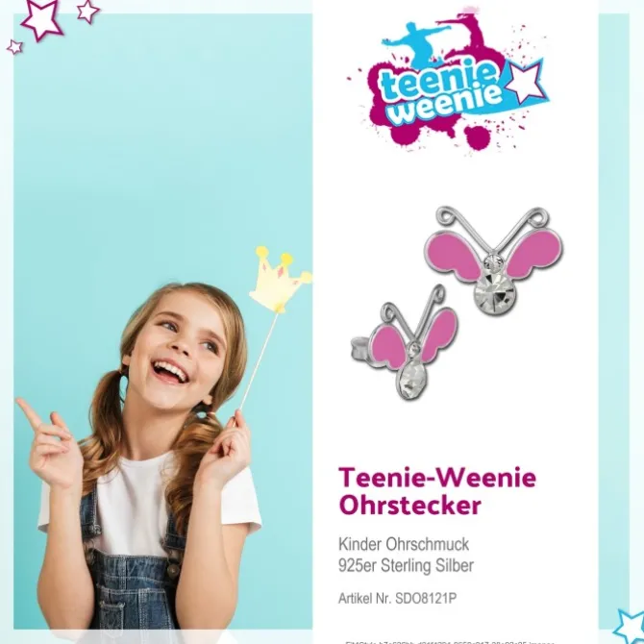Click the tiny purple star on the left edge
The height and width of the screenshot is (644, 644).
[14, 47]
